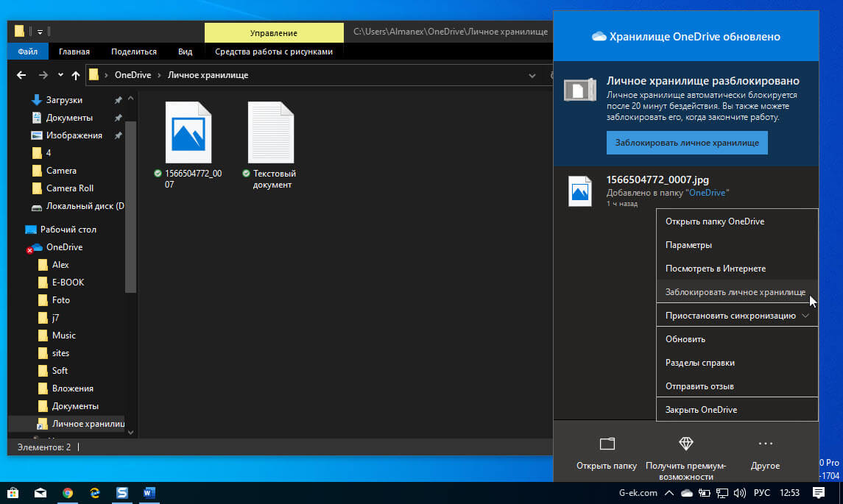Choose Обновить from the OneDrive menu

point(737,339)
